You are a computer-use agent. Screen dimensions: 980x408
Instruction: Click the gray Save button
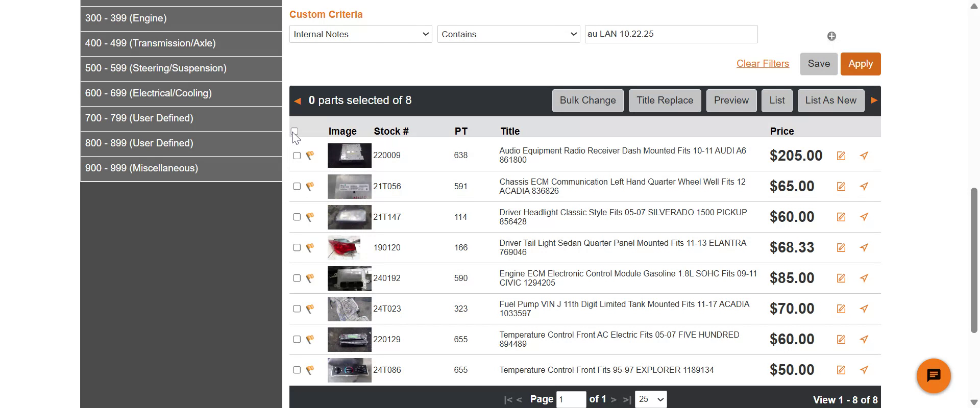pyautogui.click(x=819, y=64)
